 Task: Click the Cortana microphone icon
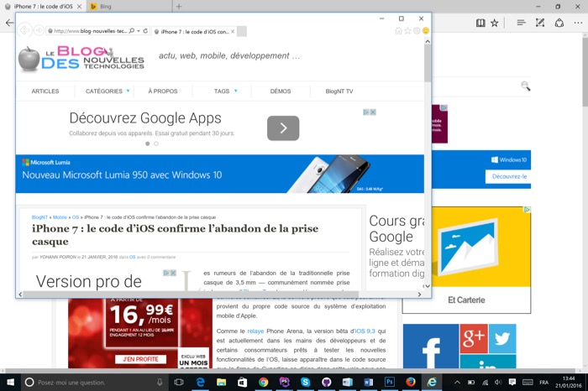click(x=160, y=382)
